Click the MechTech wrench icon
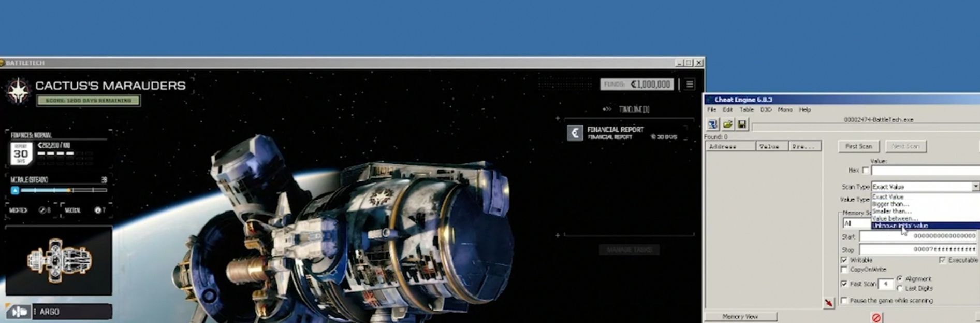Viewport: 980px width, 323px height. click(42, 210)
